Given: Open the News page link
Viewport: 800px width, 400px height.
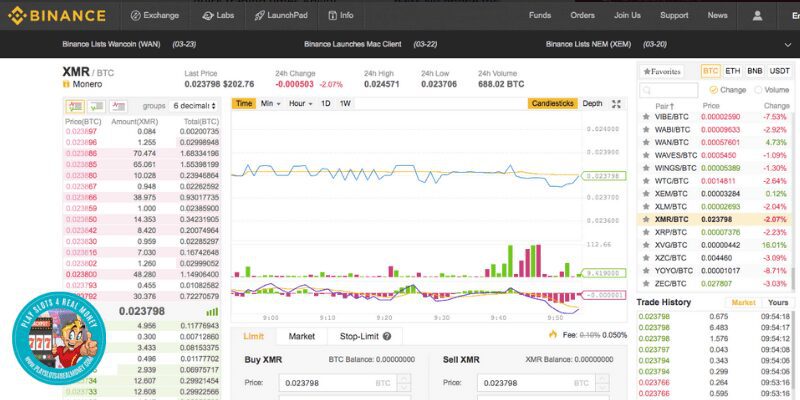Looking at the screenshot, I should point(717,15).
